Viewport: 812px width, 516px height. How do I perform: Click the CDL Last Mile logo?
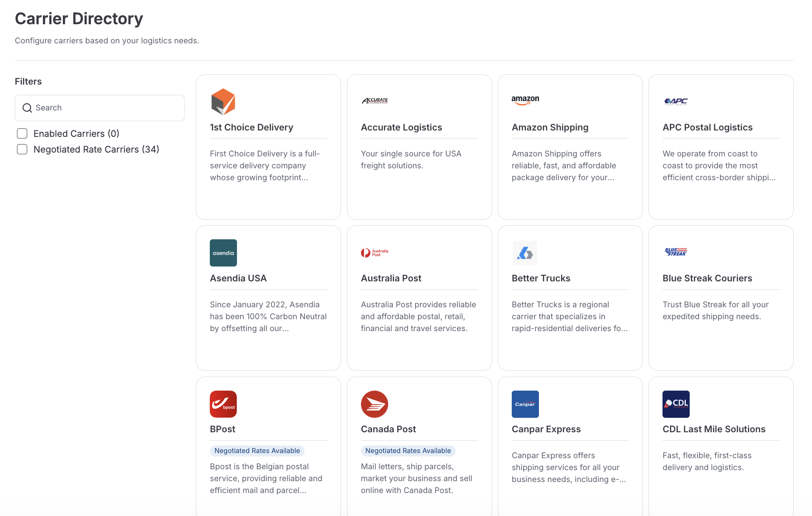[x=676, y=404]
